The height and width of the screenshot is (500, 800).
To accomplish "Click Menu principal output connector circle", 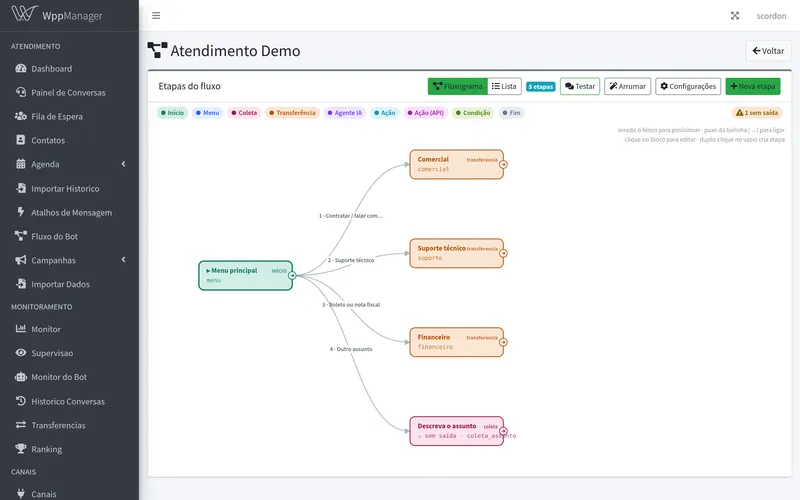I will pyautogui.click(x=292, y=276).
